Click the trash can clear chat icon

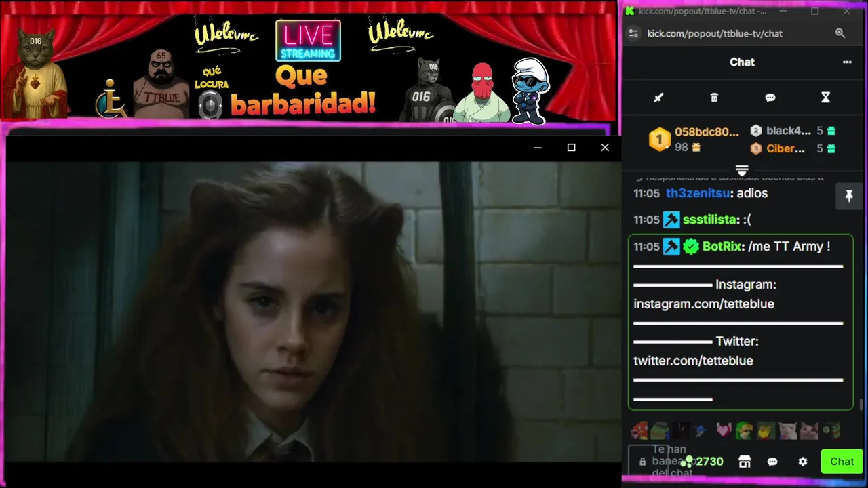[714, 98]
